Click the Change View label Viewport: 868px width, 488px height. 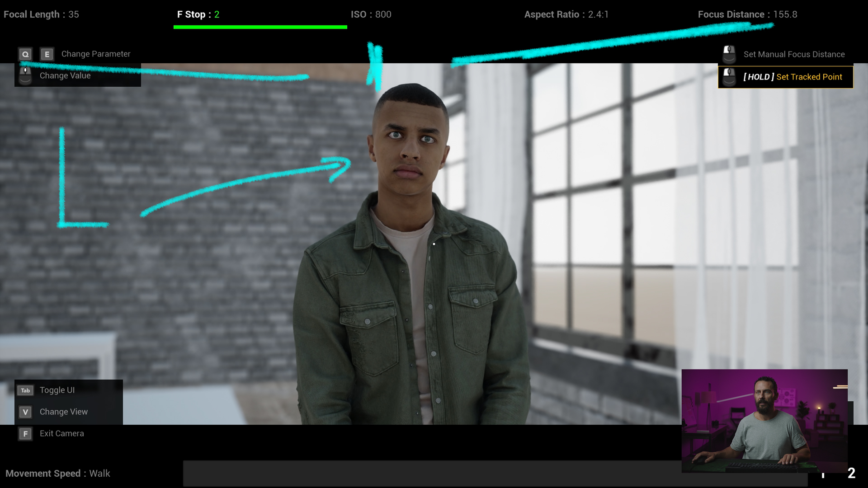[63, 412]
